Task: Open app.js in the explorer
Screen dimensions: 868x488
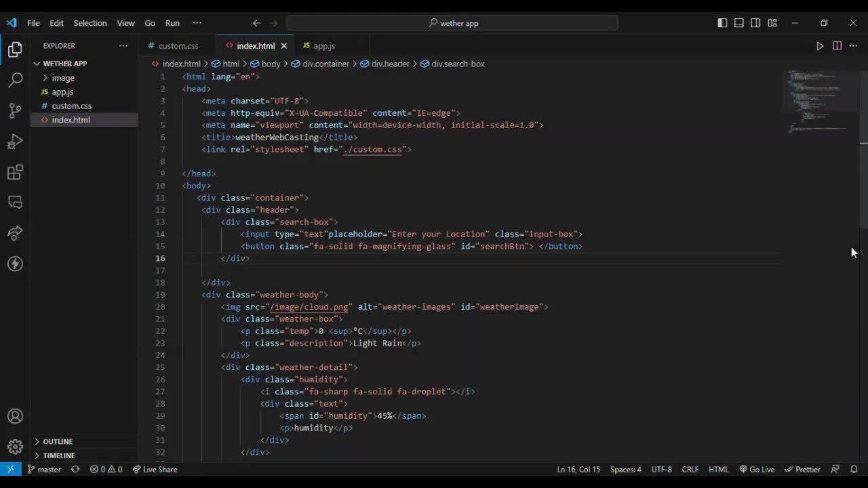Action: point(84,92)
